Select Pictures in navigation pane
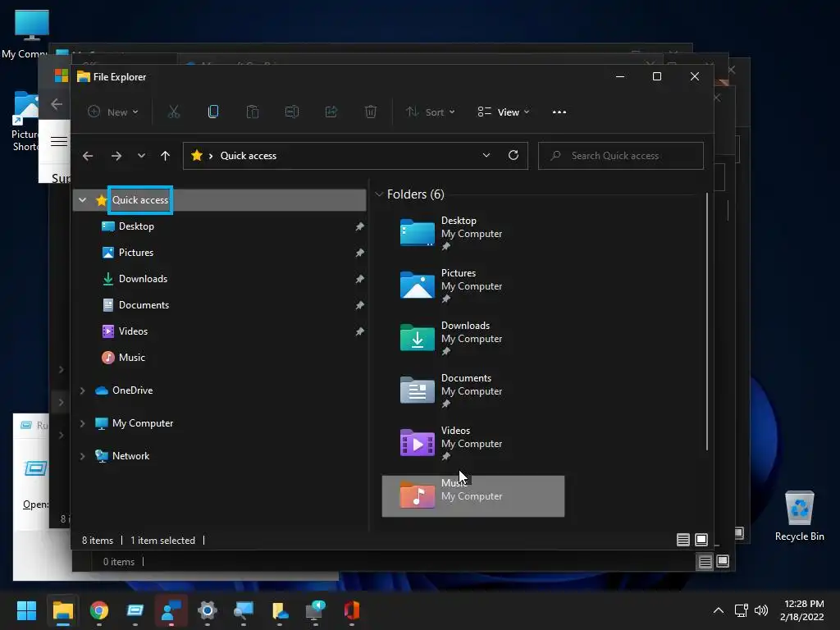The width and height of the screenshot is (840, 630). click(x=135, y=253)
